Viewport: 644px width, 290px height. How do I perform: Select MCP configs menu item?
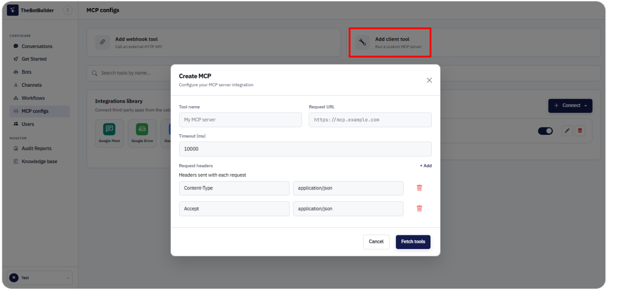pyautogui.click(x=40, y=111)
